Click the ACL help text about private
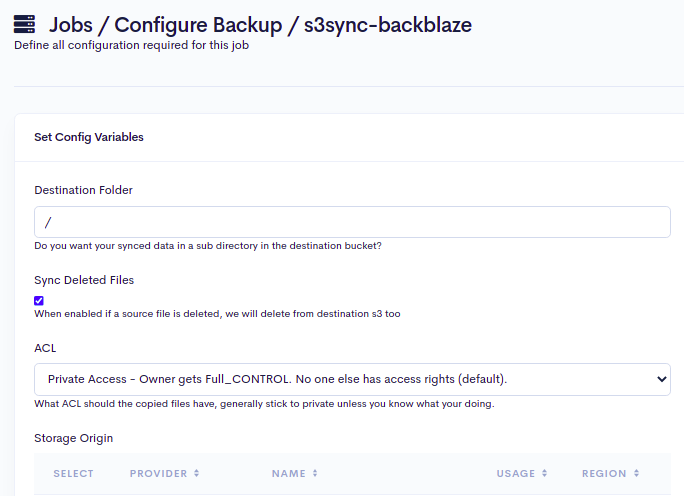 [264, 404]
